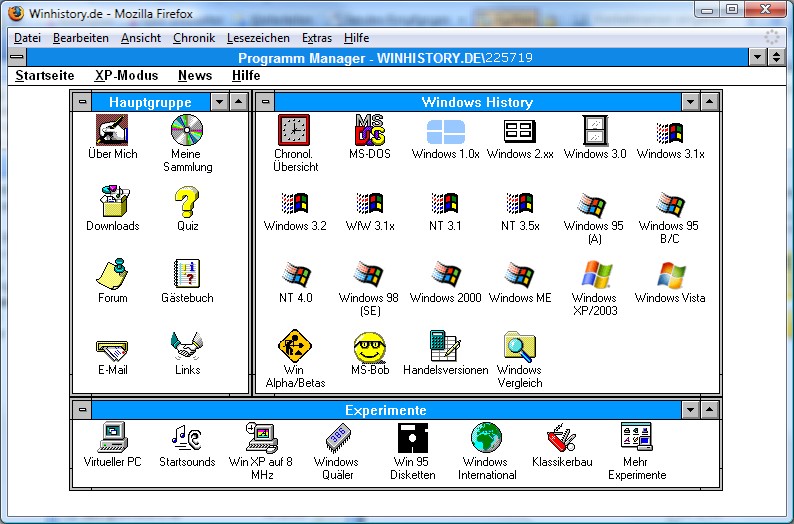
Task: Click Hauptgruppe maximize up arrow
Action: pos(239,102)
